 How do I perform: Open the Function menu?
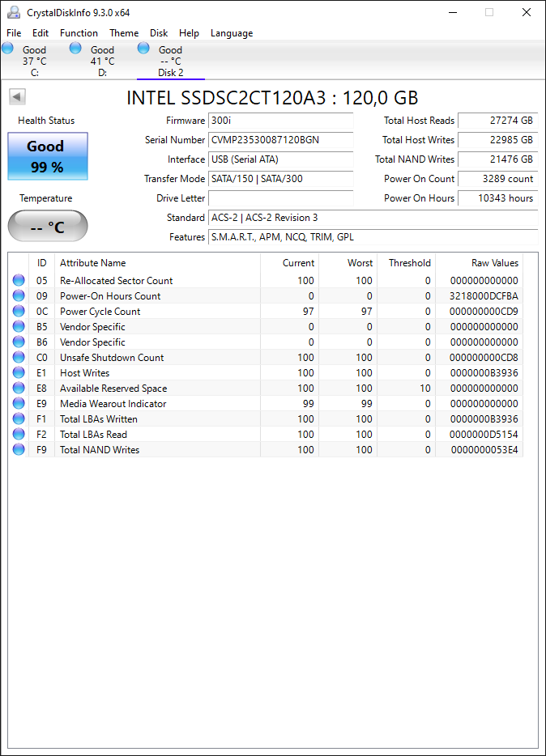[x=79, y=33]
